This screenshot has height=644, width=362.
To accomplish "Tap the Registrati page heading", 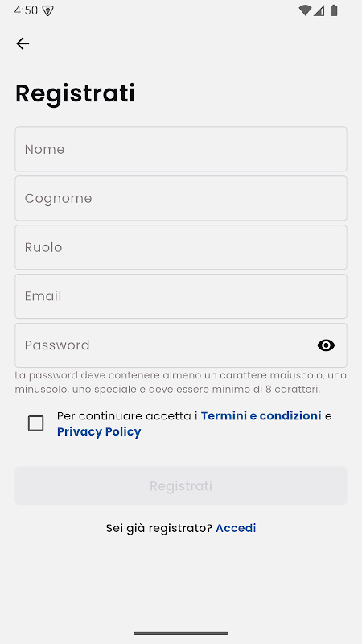I will 75,93.
